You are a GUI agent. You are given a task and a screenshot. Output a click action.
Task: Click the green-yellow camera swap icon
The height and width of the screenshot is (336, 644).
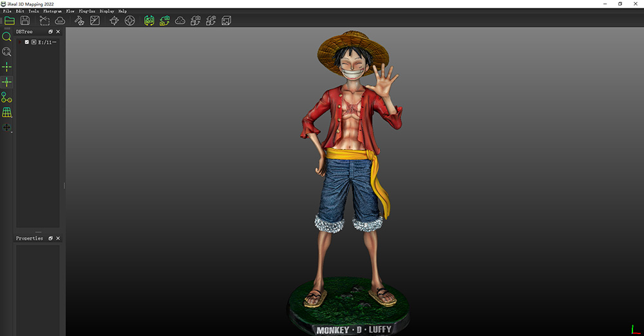pos(165,21)
